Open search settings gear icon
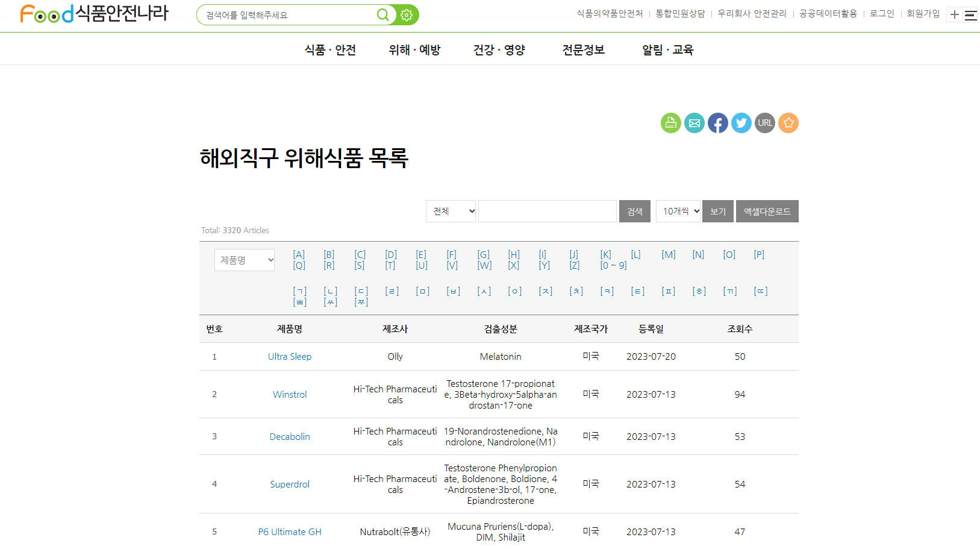 pos(407,15)
